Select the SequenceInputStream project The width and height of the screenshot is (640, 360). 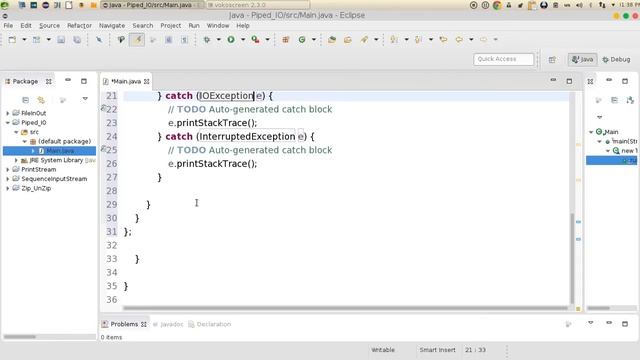click(x=54, y=179)
